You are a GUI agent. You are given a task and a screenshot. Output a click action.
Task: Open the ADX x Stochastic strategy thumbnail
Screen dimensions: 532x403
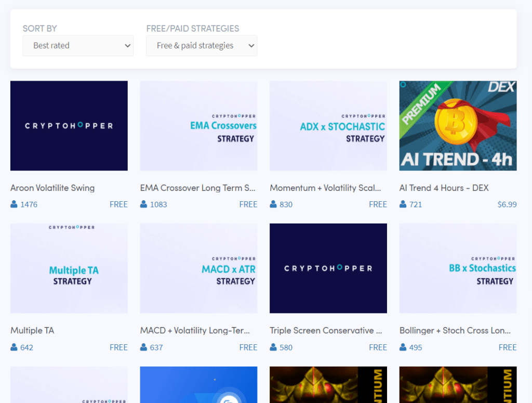pyautogui.click(x=328, y=126)
